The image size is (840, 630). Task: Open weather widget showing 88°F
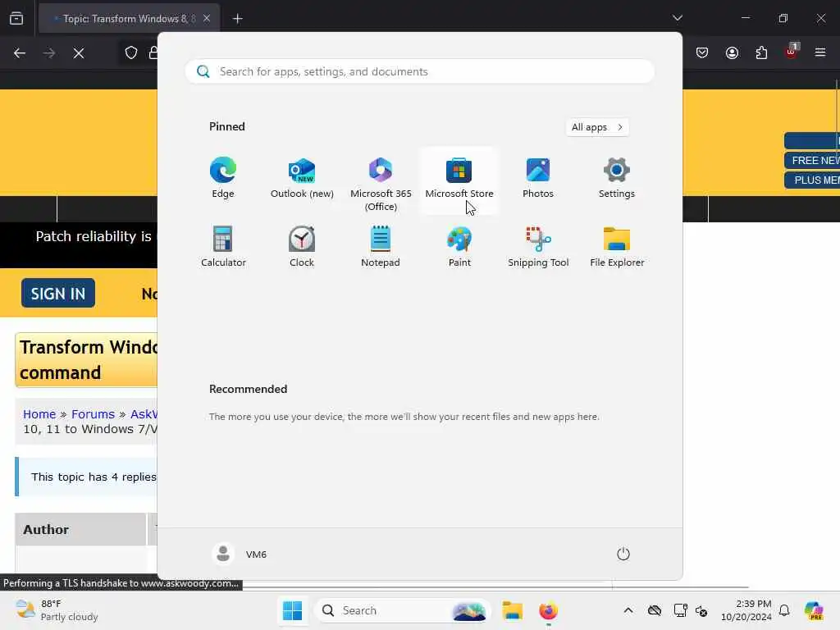tap(57, 610)
